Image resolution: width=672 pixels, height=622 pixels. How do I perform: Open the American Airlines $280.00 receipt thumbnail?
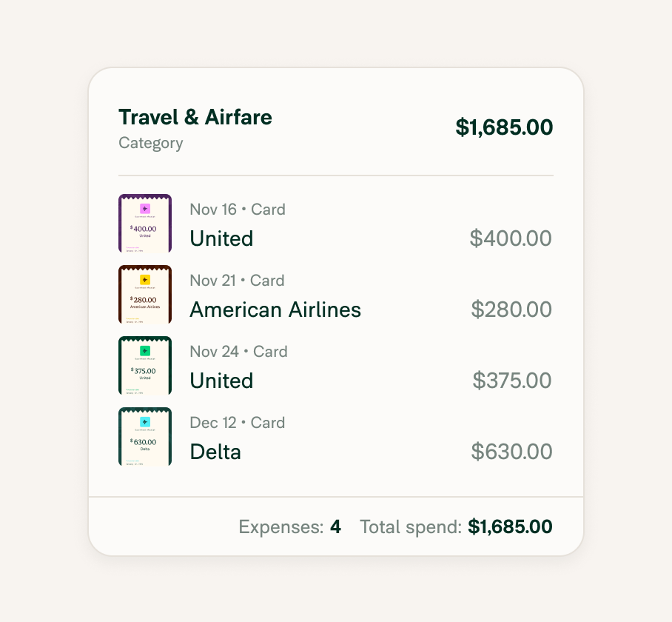[x=145, y=295]
